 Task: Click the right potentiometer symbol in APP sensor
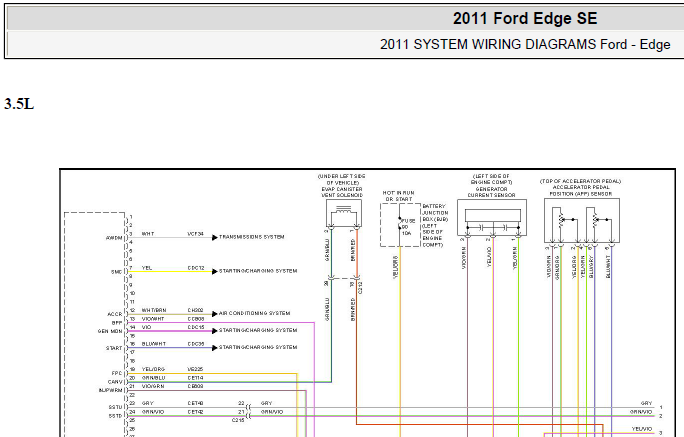point(595,219)
